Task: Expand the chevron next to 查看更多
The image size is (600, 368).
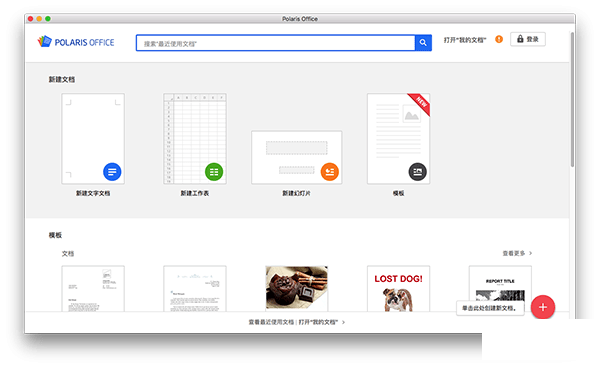Action: [x=530, y=253]
